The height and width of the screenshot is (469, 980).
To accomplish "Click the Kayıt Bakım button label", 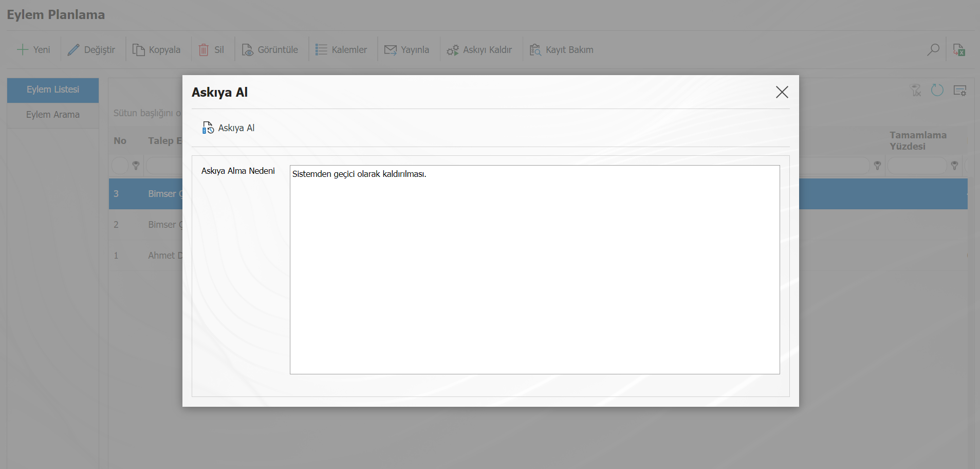I will pos(569,50).
